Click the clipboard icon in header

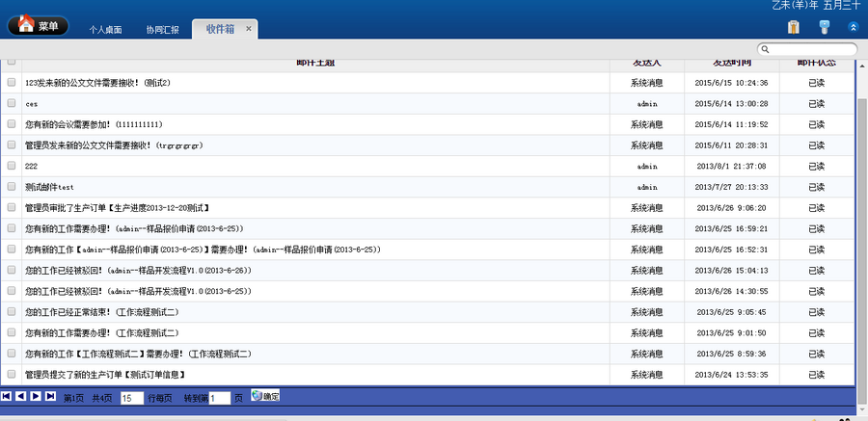(x=794, y=27)
